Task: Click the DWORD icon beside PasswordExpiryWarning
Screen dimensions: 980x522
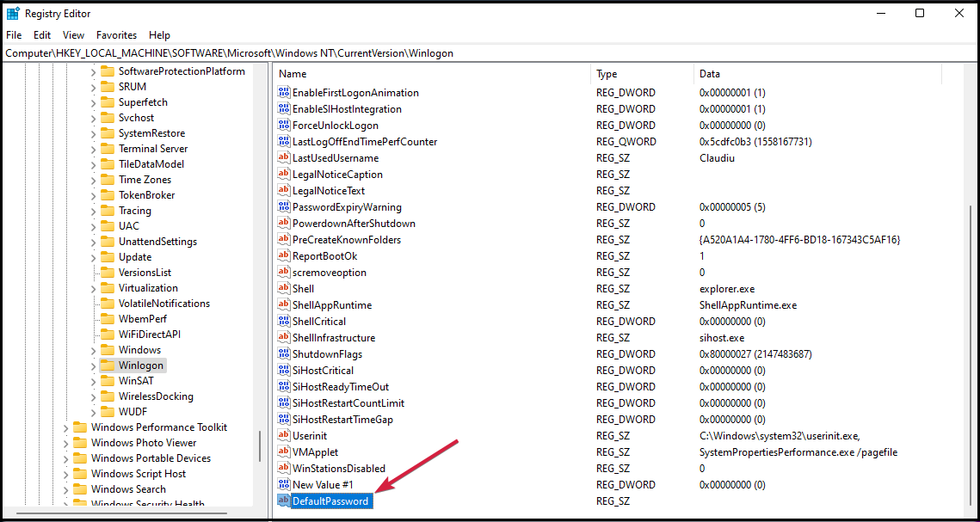Action: click(x=284, y=206)
